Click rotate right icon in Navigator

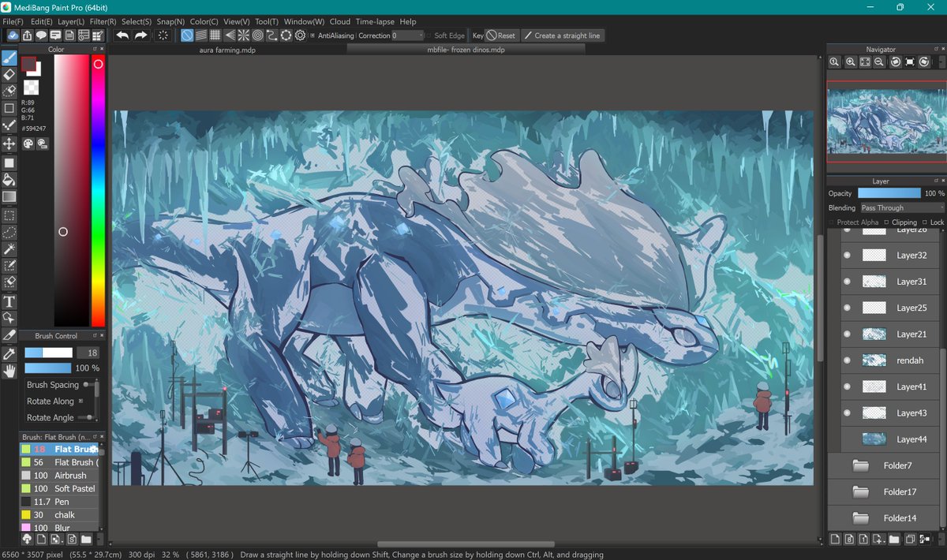point(923,62)
